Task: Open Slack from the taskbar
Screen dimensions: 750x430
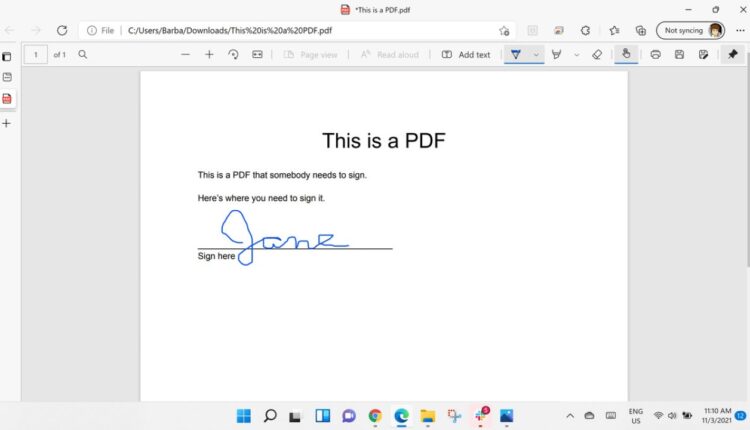Action: pos(481,415)
